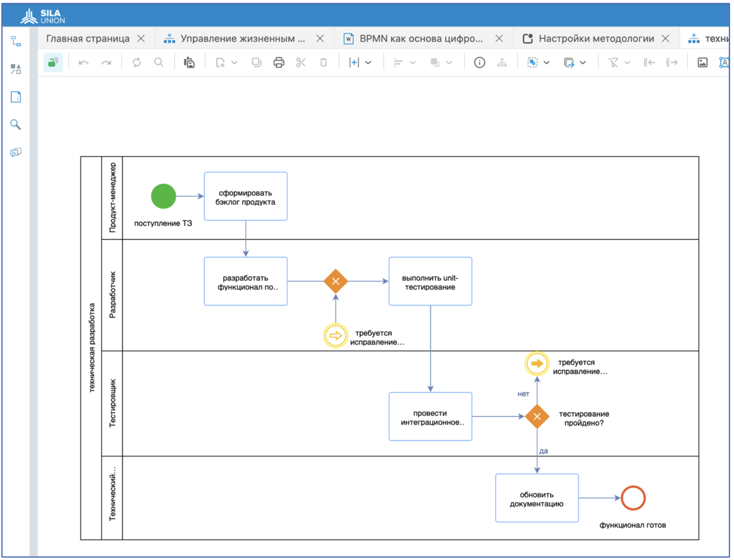
Task: Switch to the Настройки методологии tab
Action: [596, 39]
